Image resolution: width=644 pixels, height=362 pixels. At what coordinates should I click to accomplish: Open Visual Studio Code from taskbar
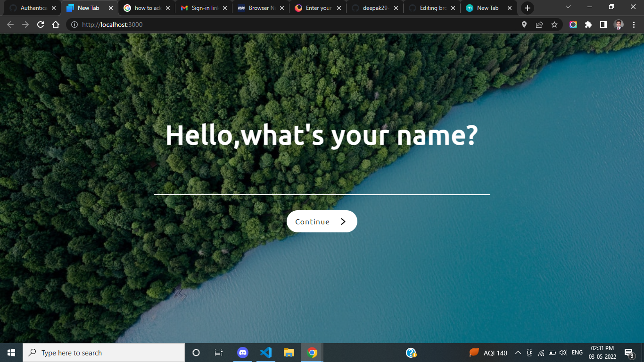point(266,353)
